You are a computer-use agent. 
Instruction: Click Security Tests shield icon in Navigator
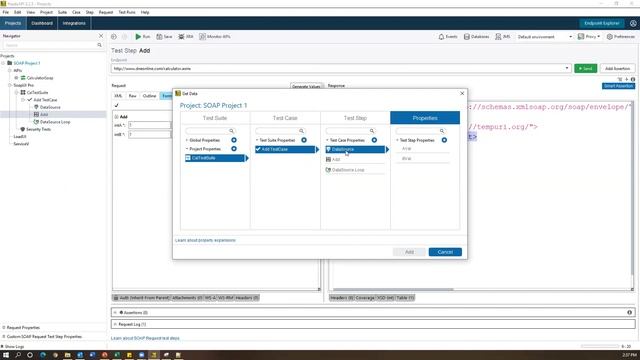(23, 129)
